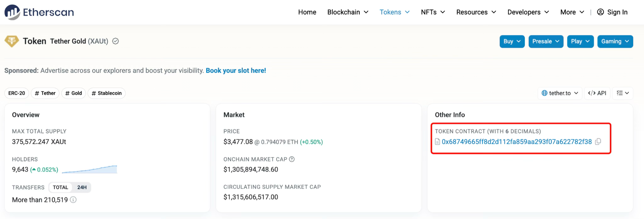
Task: Open the Presale dropdown
Action: click(546, 42)
